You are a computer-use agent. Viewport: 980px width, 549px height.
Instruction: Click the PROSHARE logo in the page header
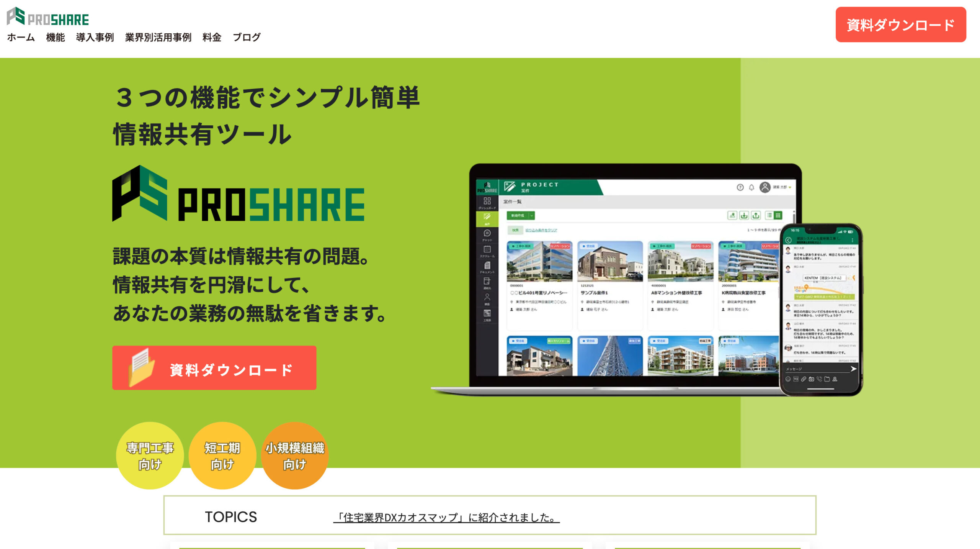[47, 16]
